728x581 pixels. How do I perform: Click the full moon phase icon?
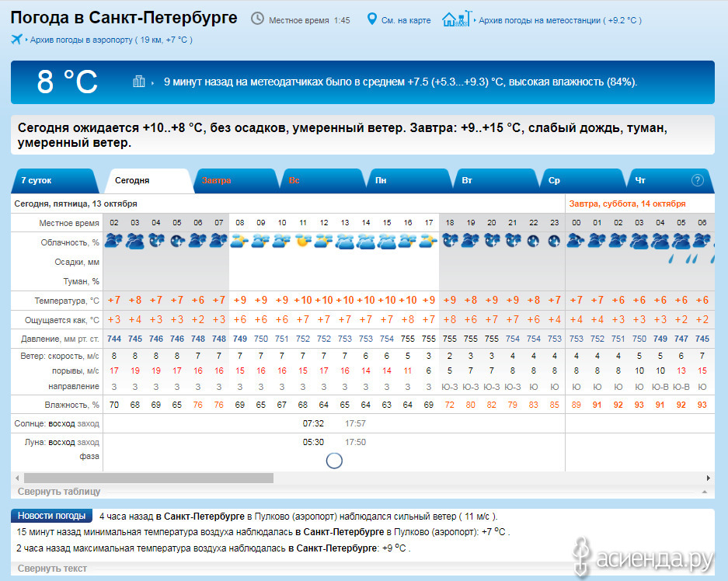(x=334, y=461)
